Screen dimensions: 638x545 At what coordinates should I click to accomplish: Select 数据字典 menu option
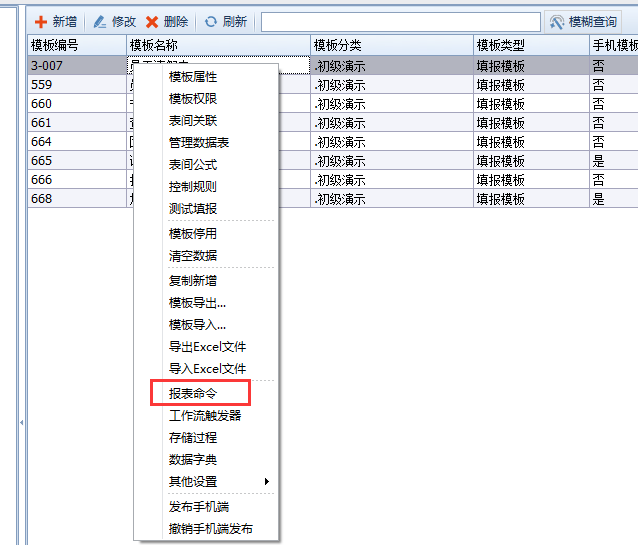coord(193,460)
